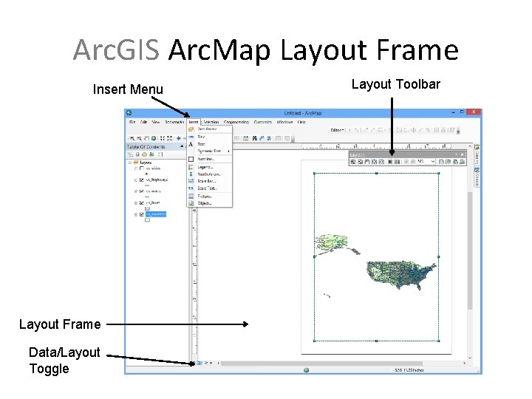Collapse the Layers data frame tree node

tap(129, 163)
